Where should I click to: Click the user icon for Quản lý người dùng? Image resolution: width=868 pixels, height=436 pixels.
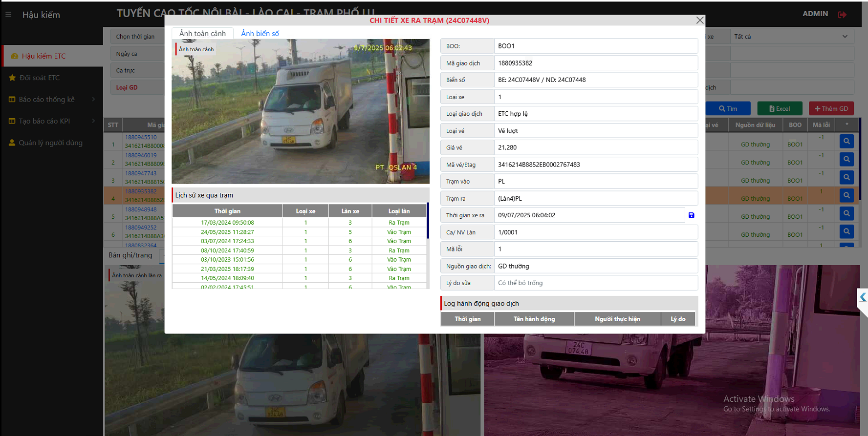[12, 143]
